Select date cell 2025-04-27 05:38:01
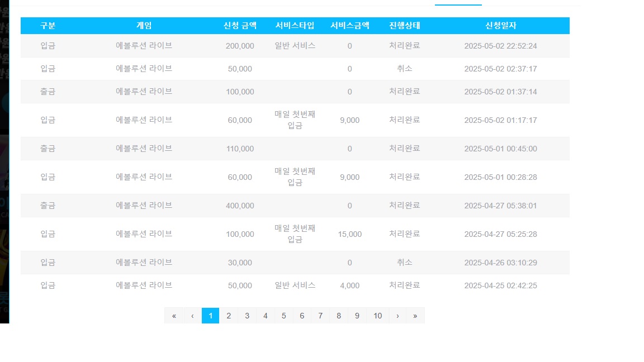This screenshot has width=644, height=362. [x=501, y=206]
